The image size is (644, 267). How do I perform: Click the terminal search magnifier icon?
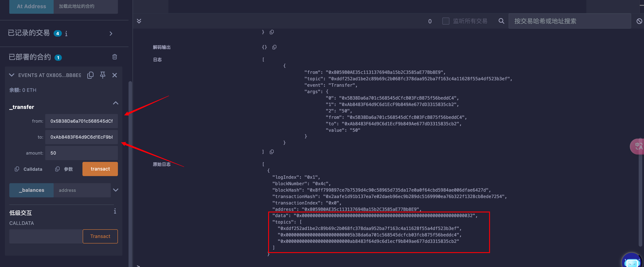pos(501,21)
